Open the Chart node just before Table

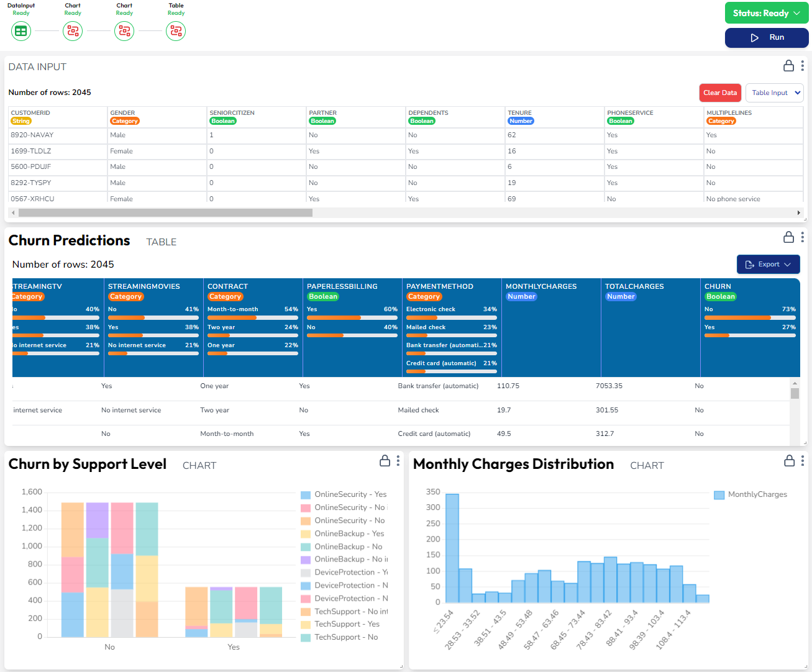pos(124,30)
